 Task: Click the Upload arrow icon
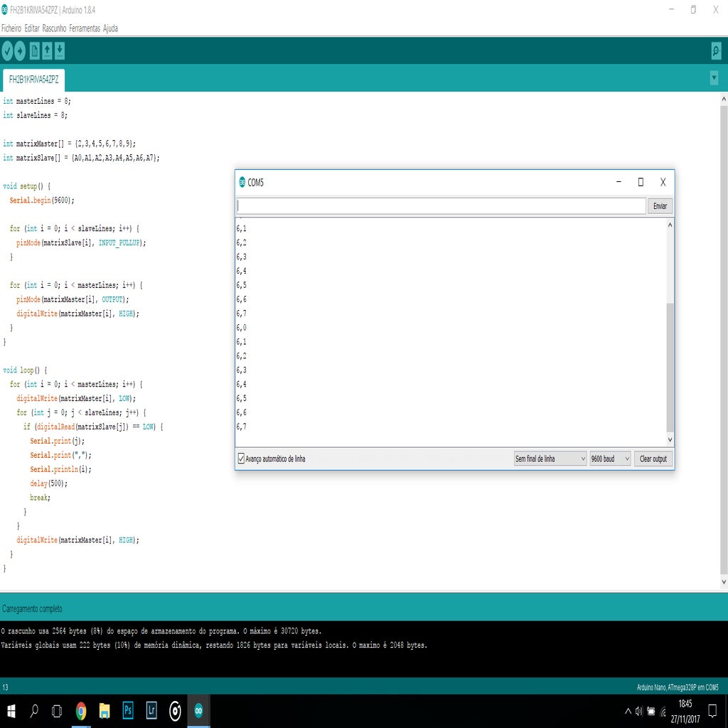[19, 50]
